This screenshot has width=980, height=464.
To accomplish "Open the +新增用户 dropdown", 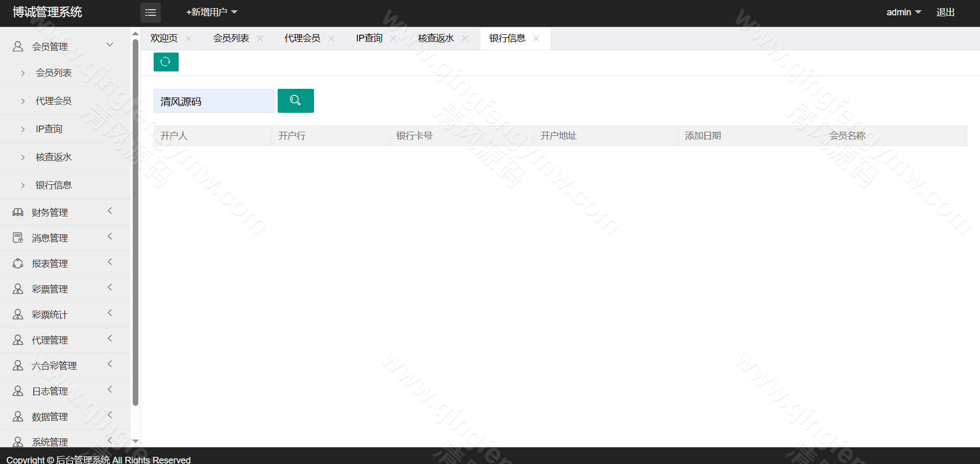I will pyautogui.click(x=212, y=12).
